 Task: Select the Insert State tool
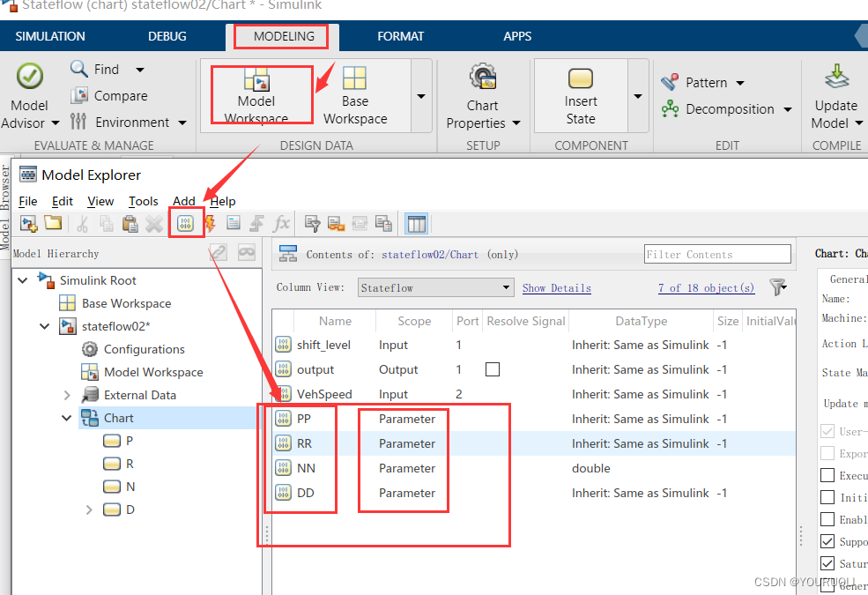tap(580, 95)
